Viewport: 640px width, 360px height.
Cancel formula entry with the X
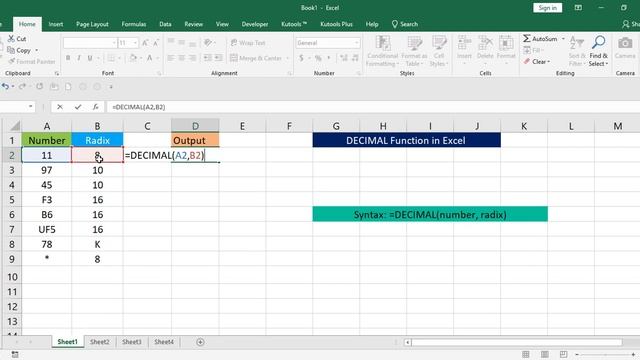(60, 107)
